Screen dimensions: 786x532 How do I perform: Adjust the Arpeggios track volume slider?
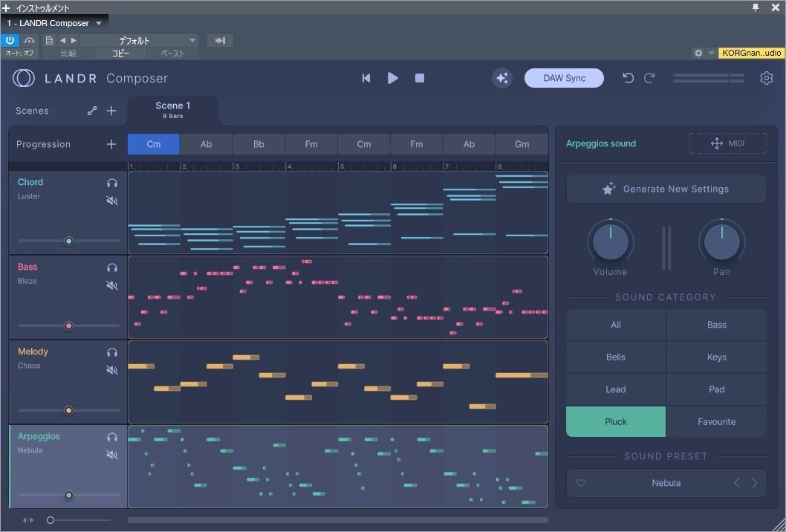69,495
